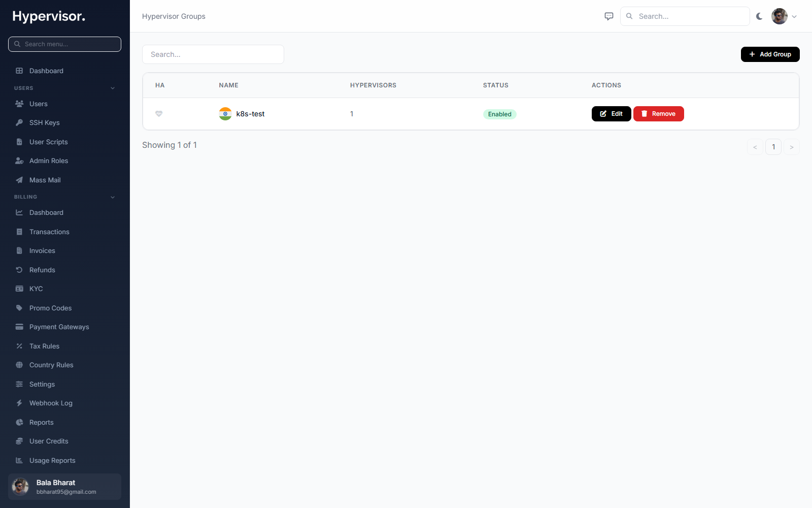
Task: Click the NAME column header
Action: click(229, 85)
